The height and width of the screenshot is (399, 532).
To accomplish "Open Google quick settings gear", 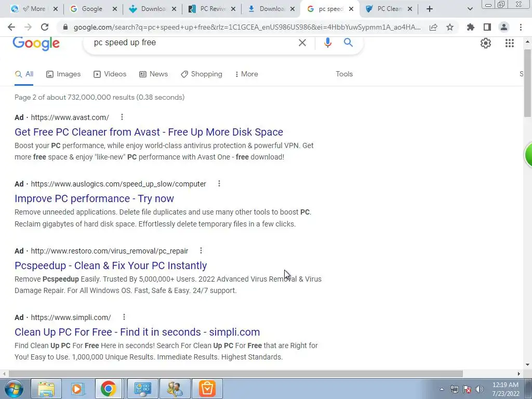I will 486,43.
